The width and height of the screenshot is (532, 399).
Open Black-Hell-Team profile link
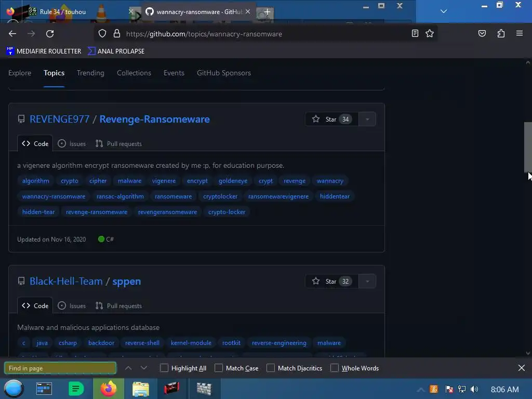pyautogui.click(x=66, y=281)
